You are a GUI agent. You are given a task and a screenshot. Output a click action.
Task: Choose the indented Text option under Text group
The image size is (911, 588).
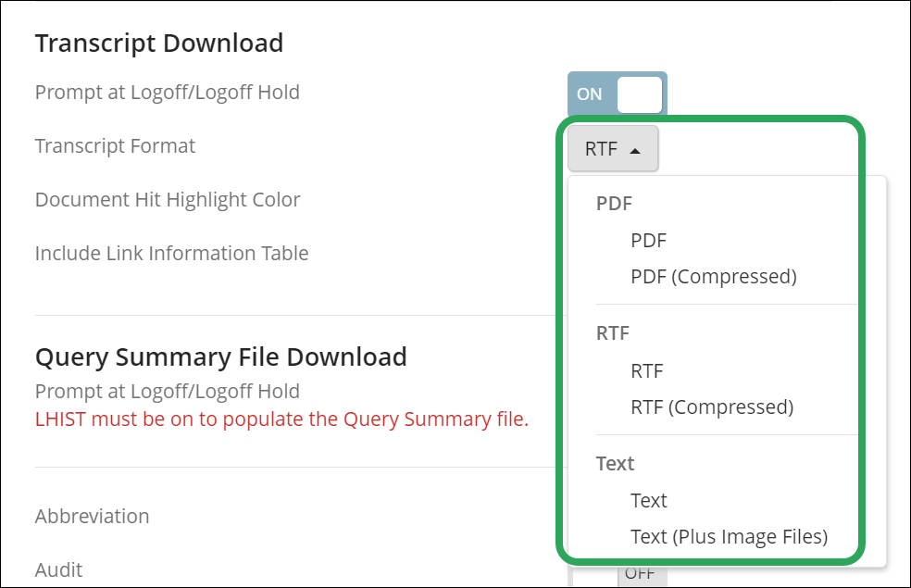[x=648, y=501]
